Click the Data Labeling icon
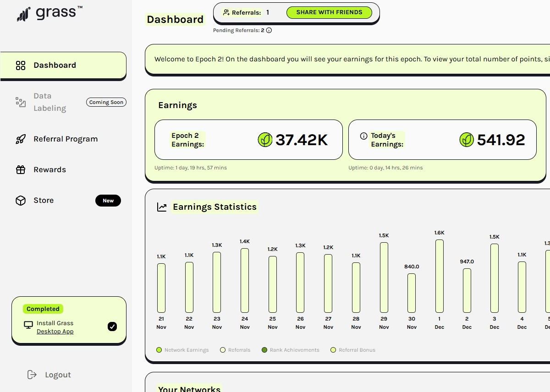This screenshot has height=392, width=550. [x=21, y=102]
